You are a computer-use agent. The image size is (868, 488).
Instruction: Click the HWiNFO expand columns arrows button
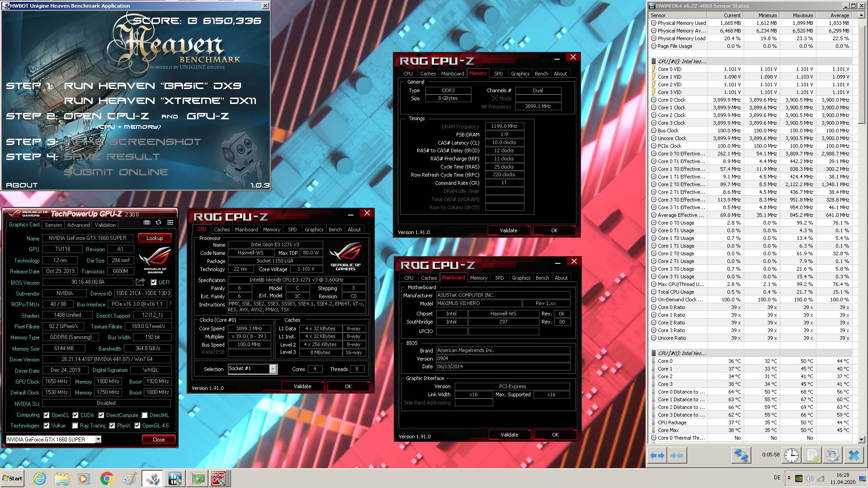pos(657,455)
